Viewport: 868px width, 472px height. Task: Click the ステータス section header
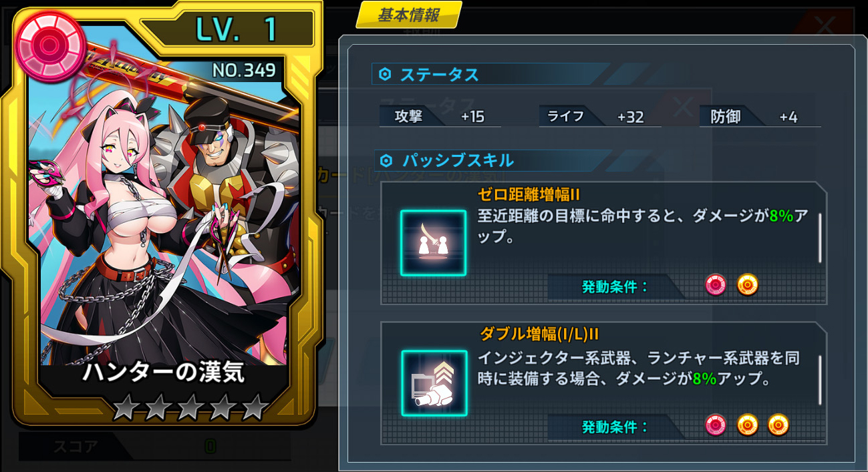(x=491, y=74)
